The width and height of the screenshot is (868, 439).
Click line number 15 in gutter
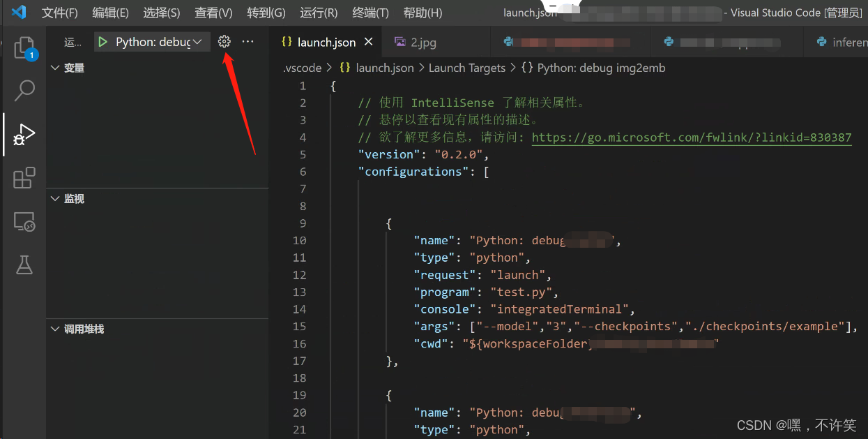tap(299, 327)
